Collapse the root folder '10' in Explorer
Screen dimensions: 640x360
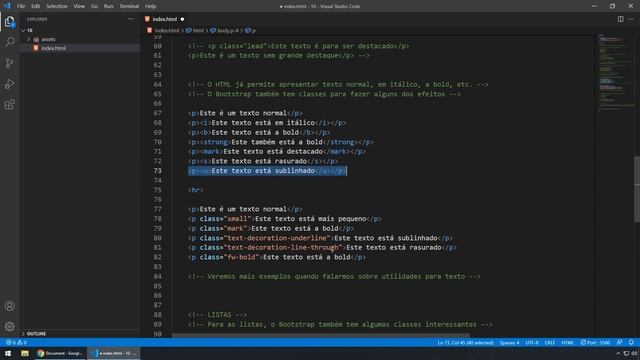pyautogui.click(x=23, y=30)
